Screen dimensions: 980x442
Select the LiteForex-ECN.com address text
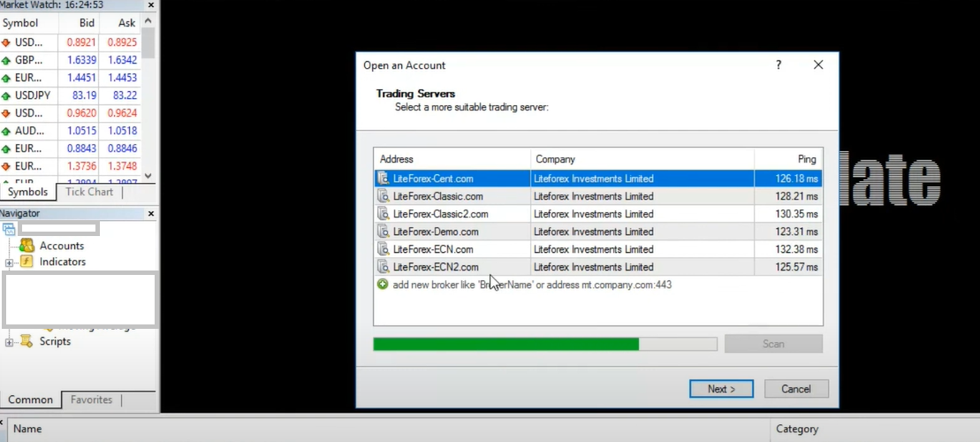[433, 248]
